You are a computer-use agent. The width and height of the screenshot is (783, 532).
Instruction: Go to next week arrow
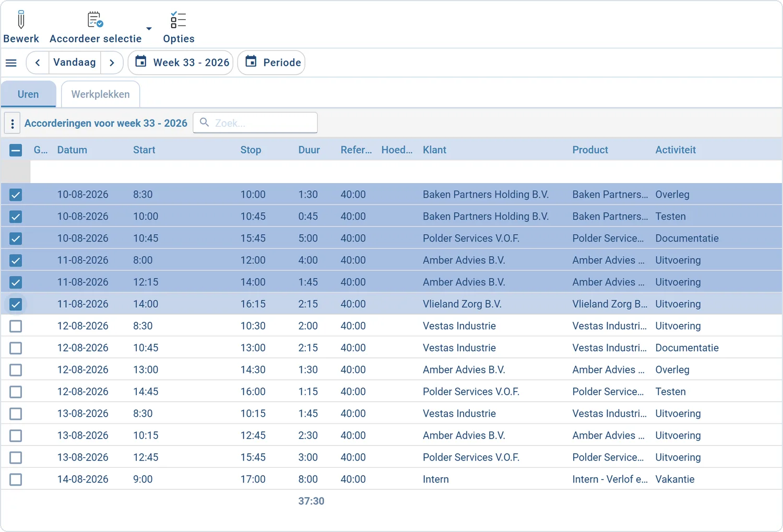112,63
